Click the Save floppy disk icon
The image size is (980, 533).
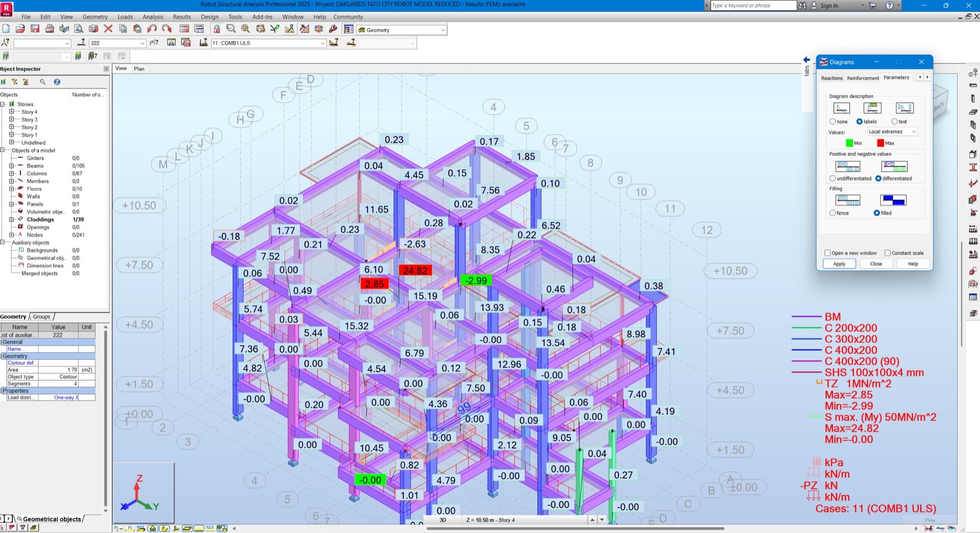coord(35,29)
